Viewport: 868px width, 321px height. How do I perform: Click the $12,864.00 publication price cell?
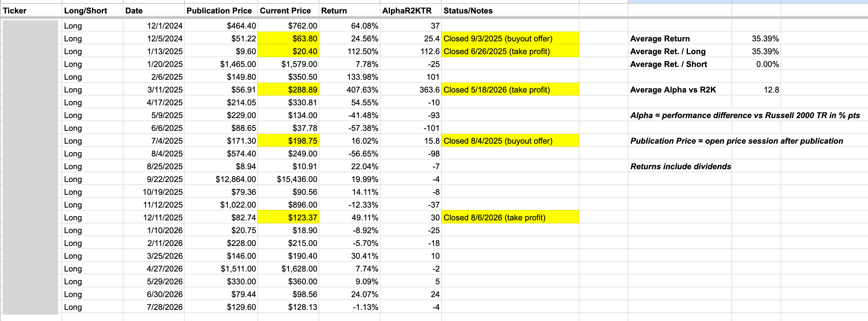[221, 179]
